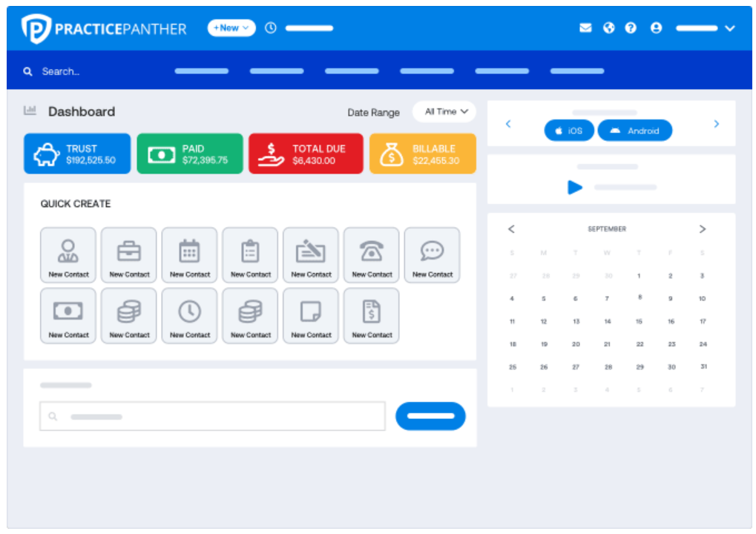Open the BILLABLE amount card
The image size is (756, 534).
tap(423, 154)
